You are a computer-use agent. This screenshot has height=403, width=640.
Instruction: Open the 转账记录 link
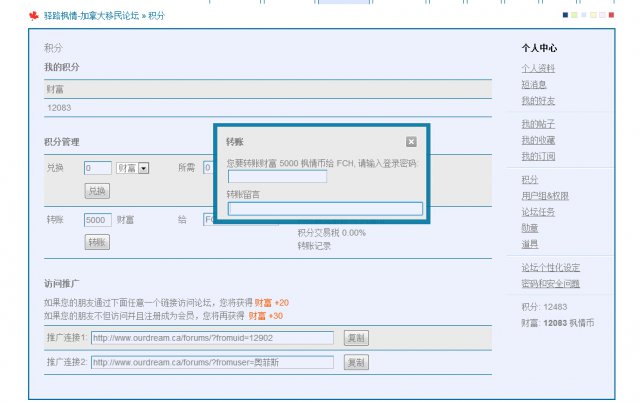tap(314, 246)
